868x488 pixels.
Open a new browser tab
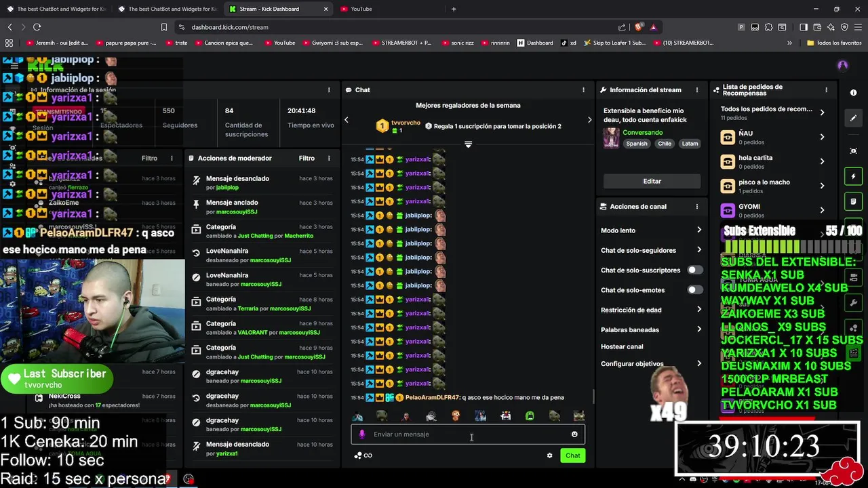[454, 9]
